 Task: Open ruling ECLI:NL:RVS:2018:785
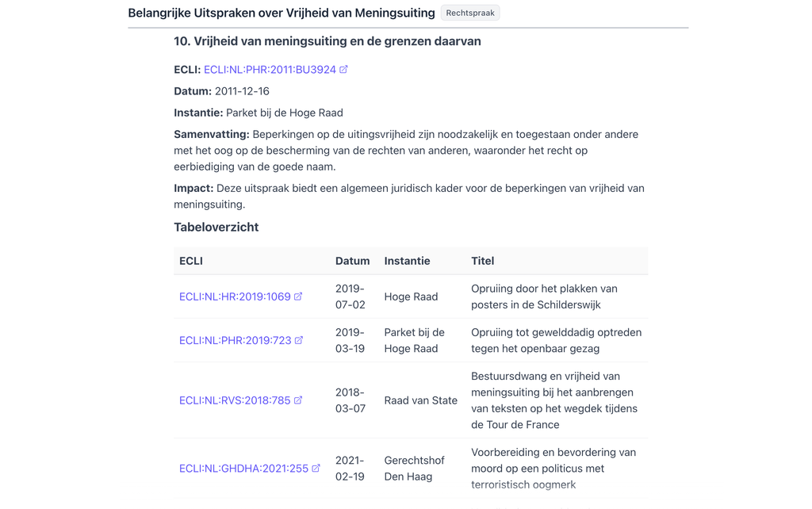[x=235, y=400]
